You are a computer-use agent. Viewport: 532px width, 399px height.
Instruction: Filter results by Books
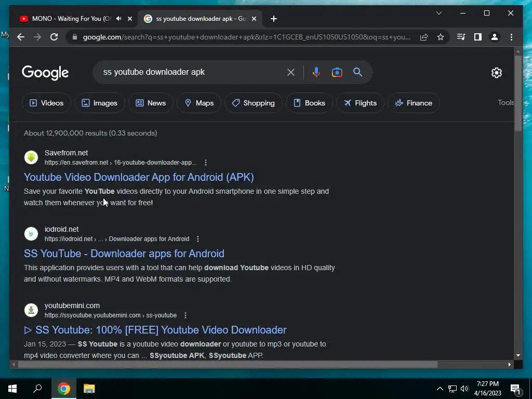309,103
